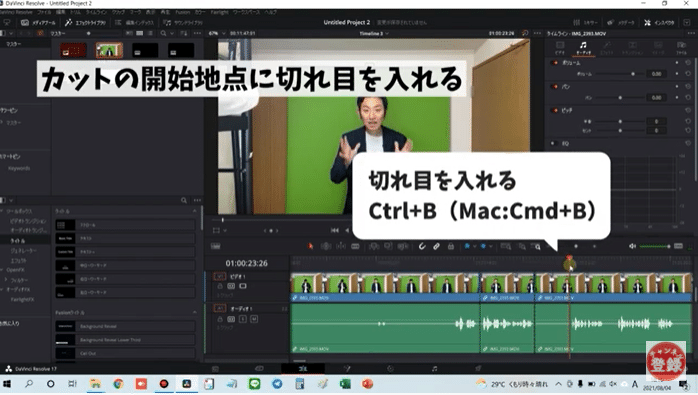Collapse the Titles section chevron
This screenshot has height=395, width=698.
pyautogui.click(x=195, y=211)
